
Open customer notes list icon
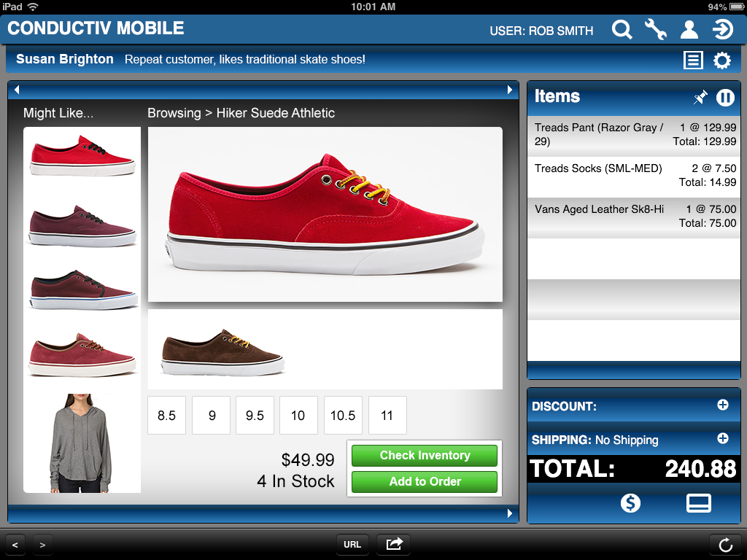pos(693,60)
